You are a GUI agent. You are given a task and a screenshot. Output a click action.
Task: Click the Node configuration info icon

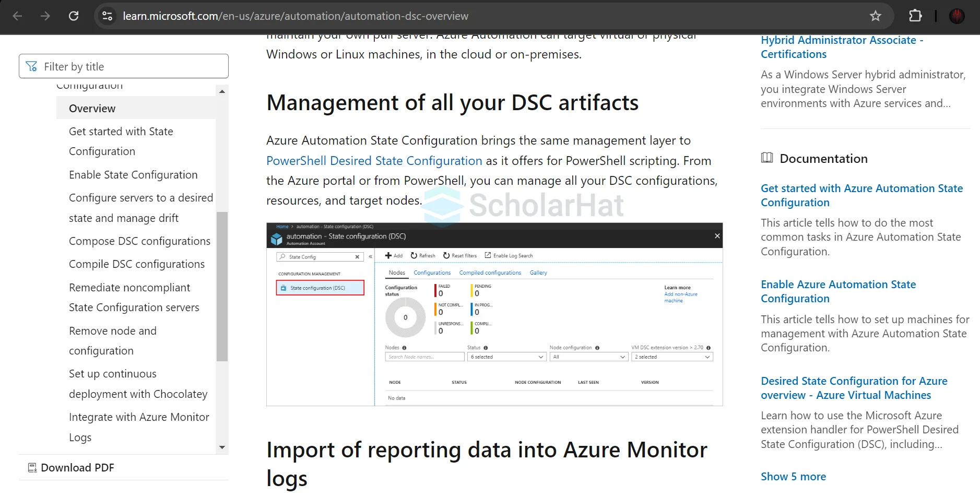(597, 348)
